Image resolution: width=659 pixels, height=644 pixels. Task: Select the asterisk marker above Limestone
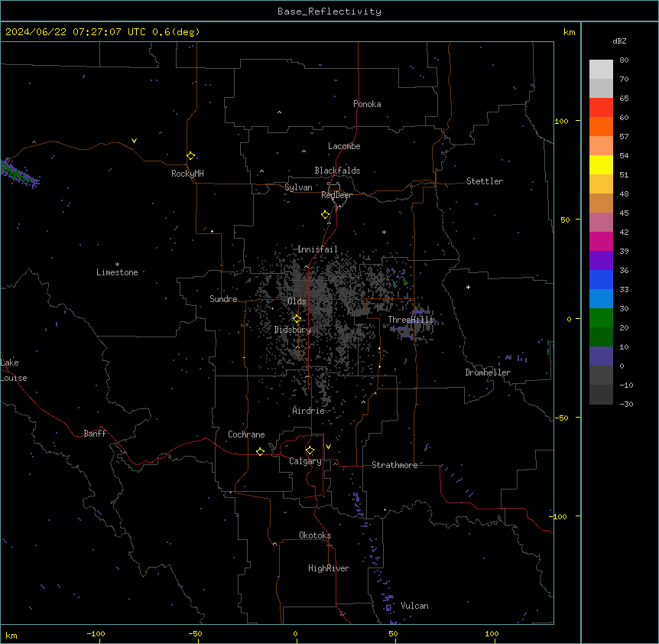117,265
